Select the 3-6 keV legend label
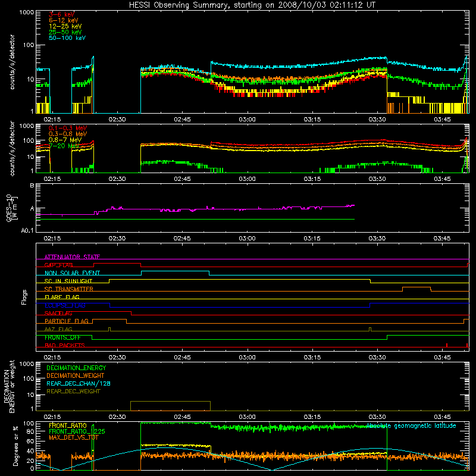Screen dimensions: 476x476 (61, 14)
